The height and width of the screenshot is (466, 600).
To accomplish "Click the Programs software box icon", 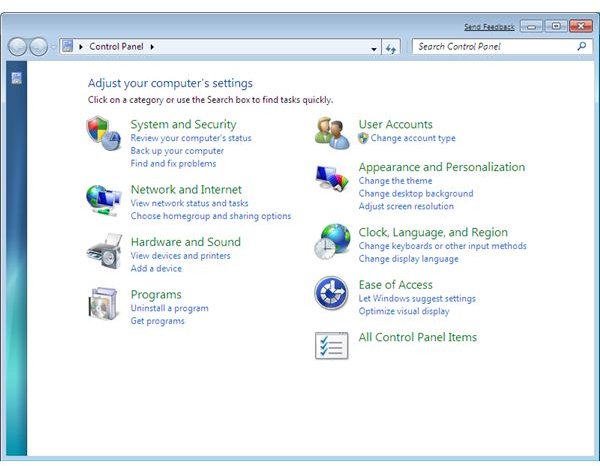I will (x=103, y=304).
